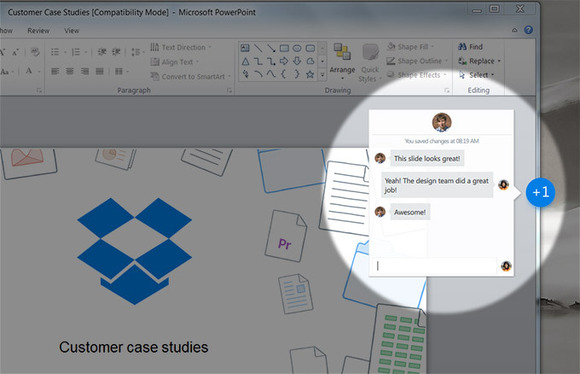Pick the five-point star shape

coord(310,74)
